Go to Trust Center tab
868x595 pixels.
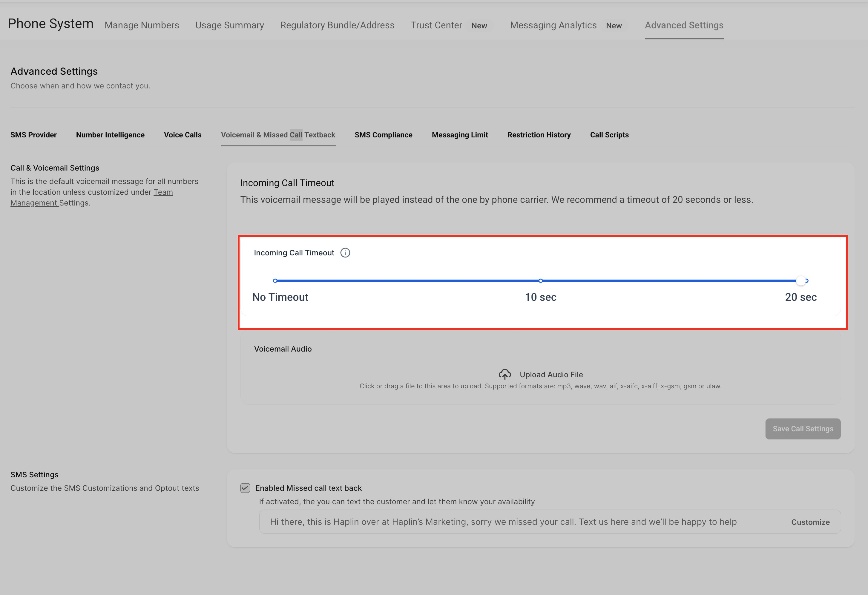pyautogui.click(x=436, y=25)
